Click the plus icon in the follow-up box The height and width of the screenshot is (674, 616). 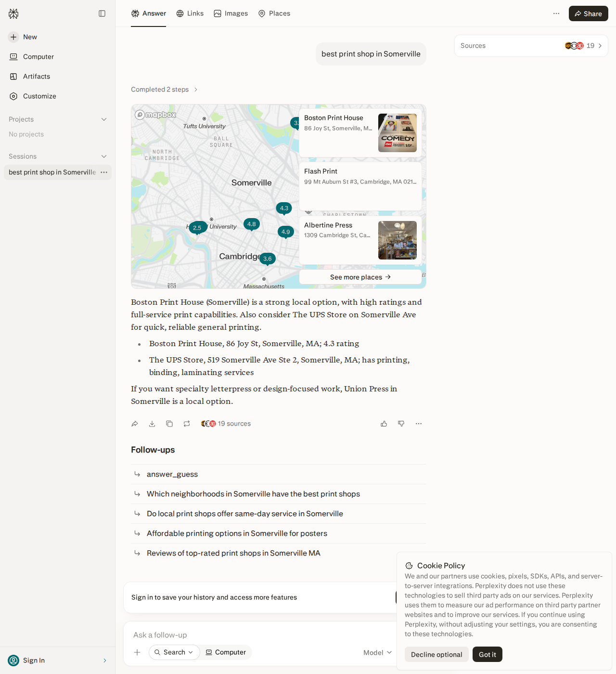coord(137,652)
